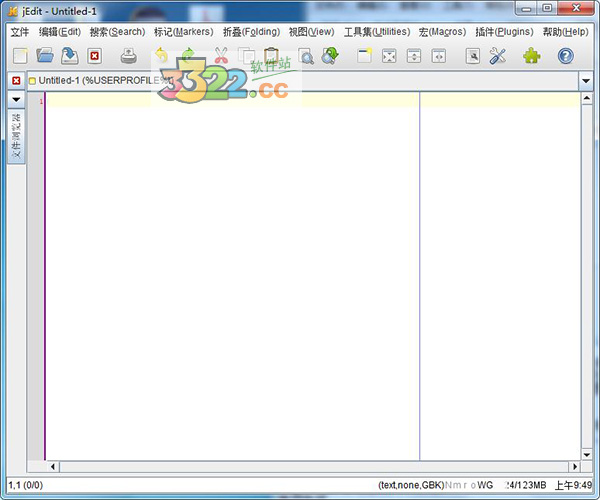Open the left dock dropdown arrow
Screen dimensions: 600x500
(16, 100)
